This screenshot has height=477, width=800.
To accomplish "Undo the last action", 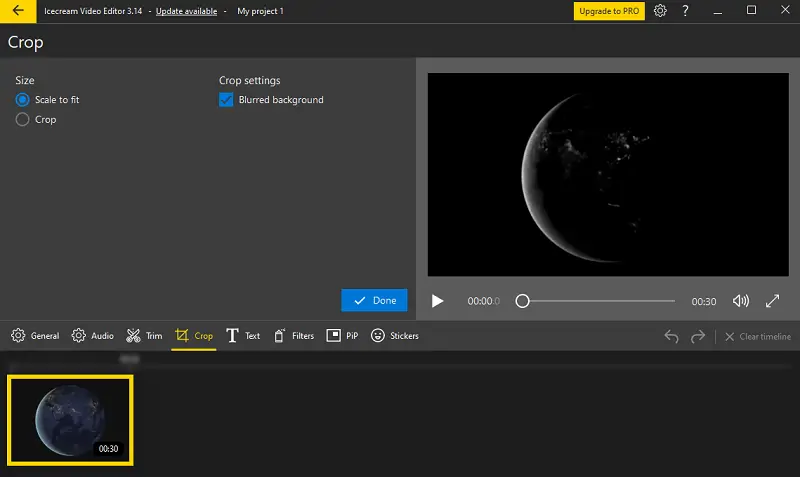I will point(671,336).
